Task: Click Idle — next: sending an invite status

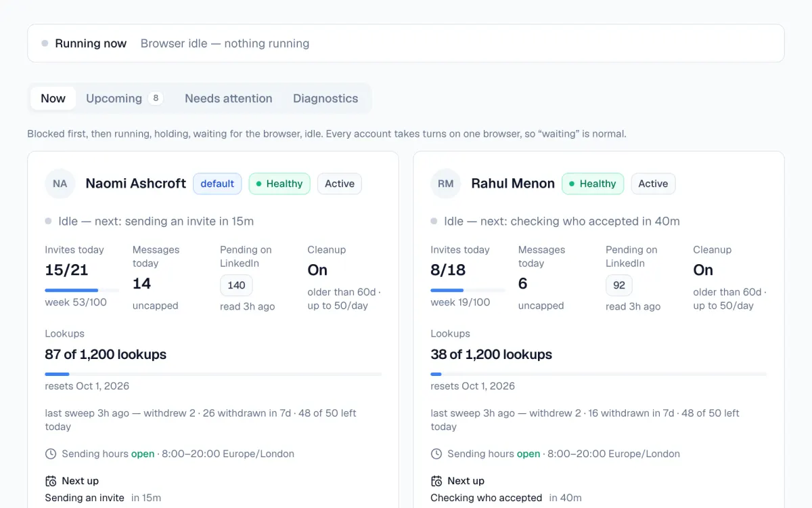Action: tap(156, 221)
